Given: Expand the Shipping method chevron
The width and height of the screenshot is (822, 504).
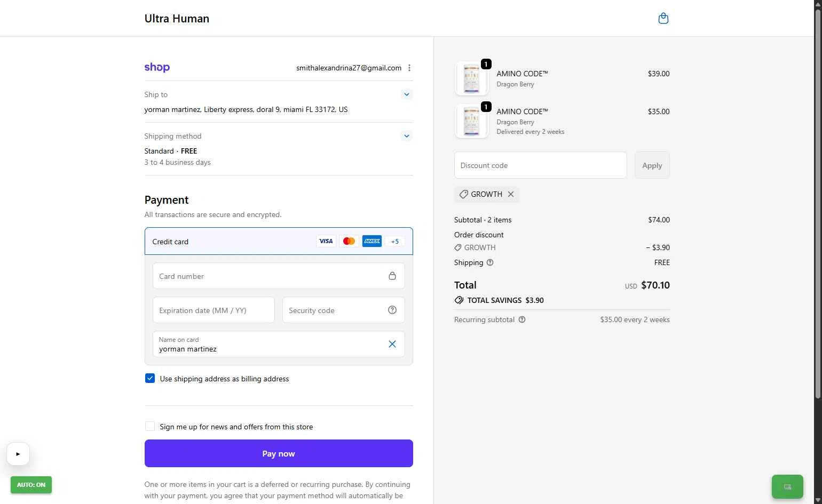Looking at the screenshot, I should [407, 136].
